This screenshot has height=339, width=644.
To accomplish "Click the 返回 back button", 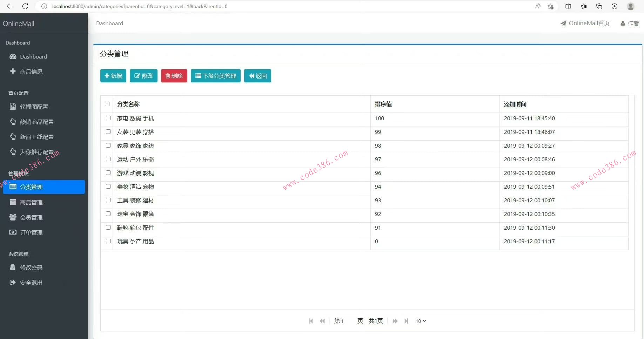I will tap(257, 76).
